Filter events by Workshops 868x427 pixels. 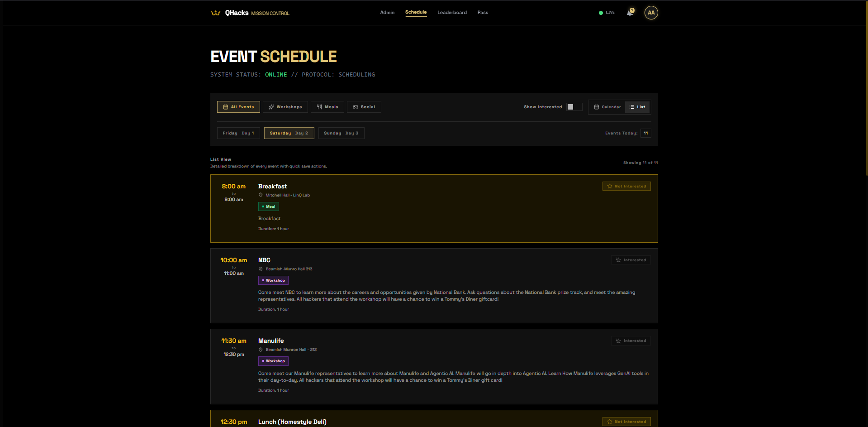click(285, 107)
